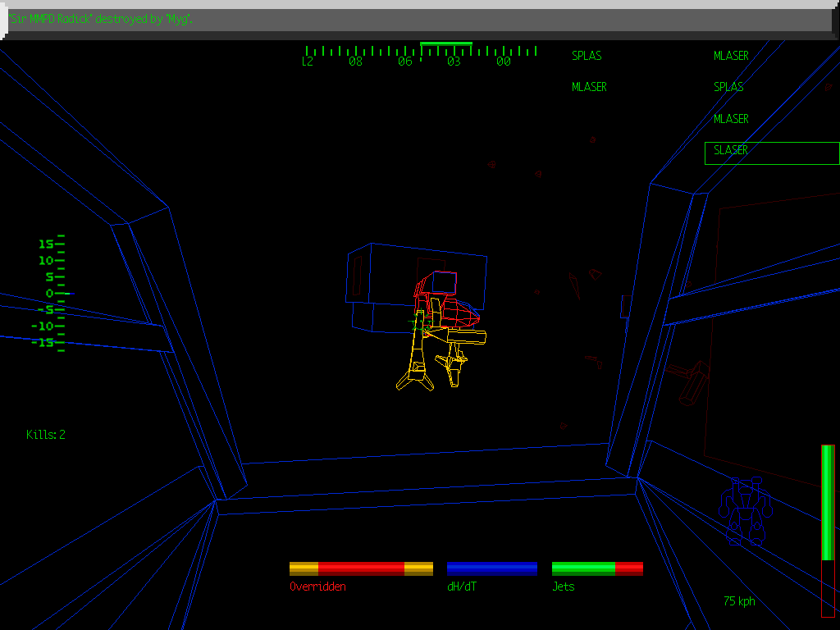The height and width of the screenshot is (630, 840).
Task: Click the 75 kph speed readout
Action: [x=739, y=601]
